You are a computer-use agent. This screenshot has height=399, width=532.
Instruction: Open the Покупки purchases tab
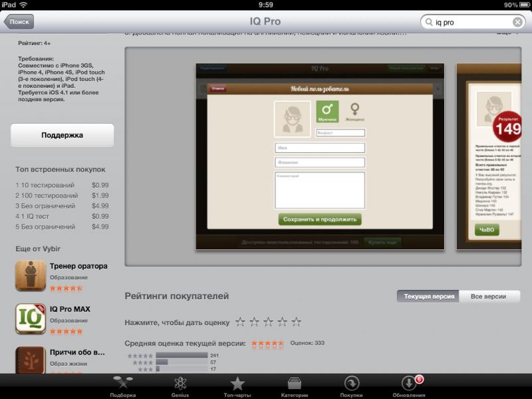click(351, 386)
